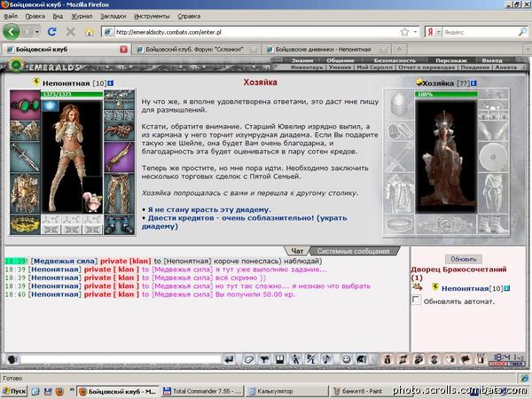Open the back-history dropdown arrow
The width and height of the screenshot is (532, 399).
pyautogui.click(x=36, y=32)
